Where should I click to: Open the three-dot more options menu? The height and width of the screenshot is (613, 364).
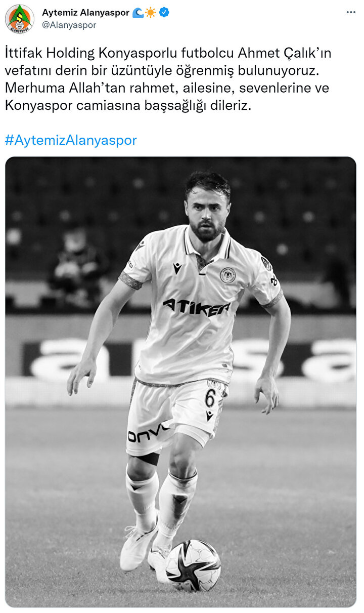click(x=351, y=12)
